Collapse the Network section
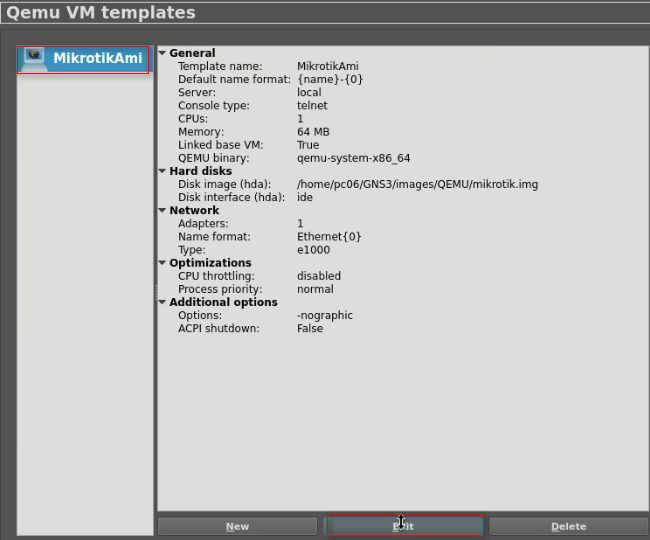The height and width of the screenshot is (540, 650). 162,210
